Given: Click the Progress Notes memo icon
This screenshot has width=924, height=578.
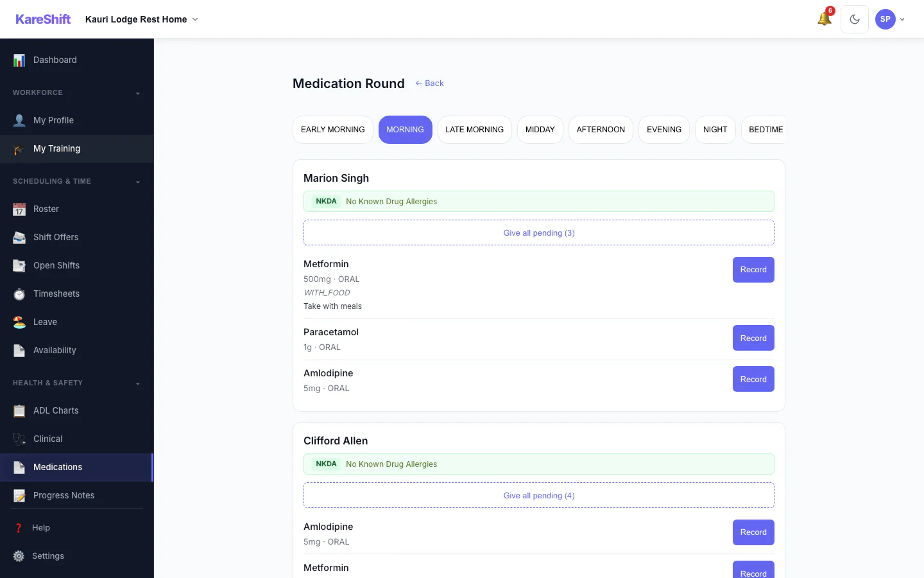Looking at the screenshot, I should pos(19,495).
